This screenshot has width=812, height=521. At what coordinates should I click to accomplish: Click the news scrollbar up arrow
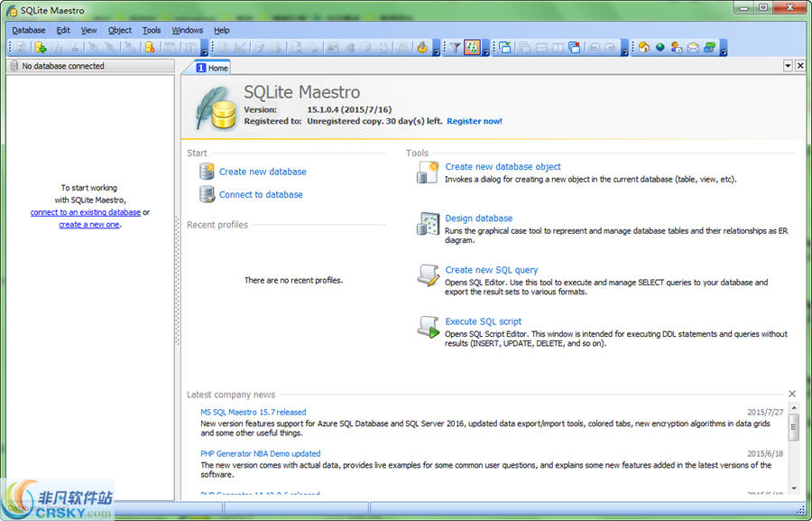(794, 406)
